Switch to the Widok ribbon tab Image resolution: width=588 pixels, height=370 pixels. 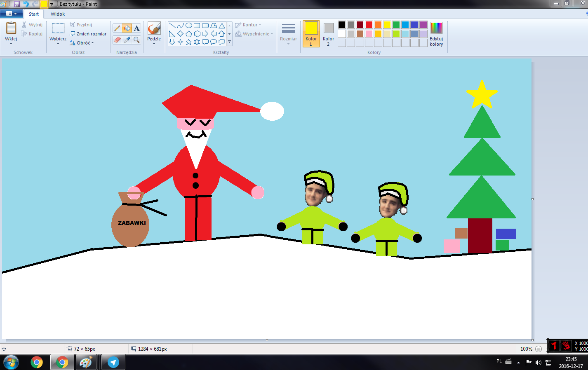click(x=58, y=14)
